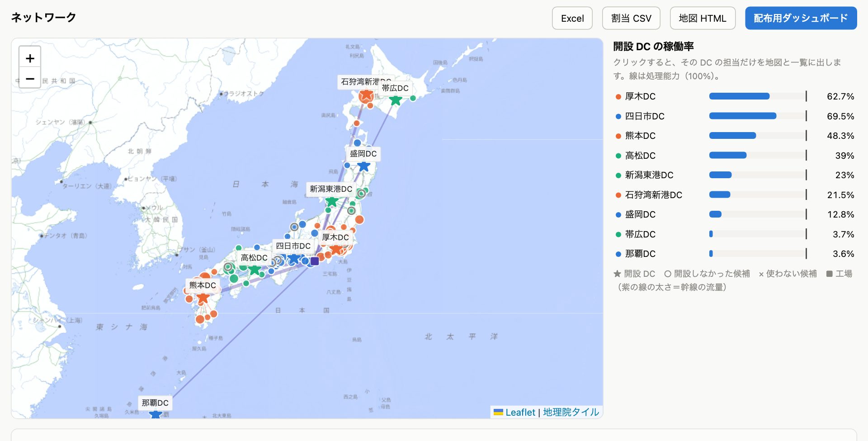Click the 62.7% utilization bar
This screenshot has width=868, height=441.
(740, 96)
